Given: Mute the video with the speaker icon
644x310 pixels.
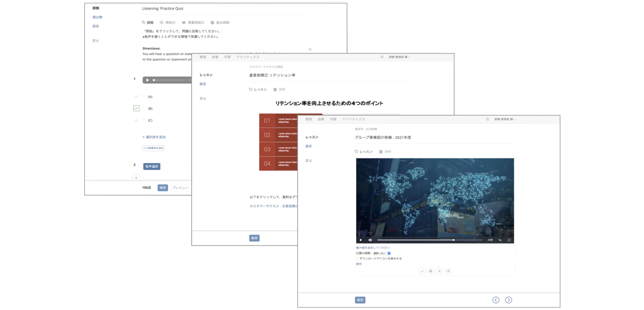Looking at the screenshot, I should click(370, 240).
